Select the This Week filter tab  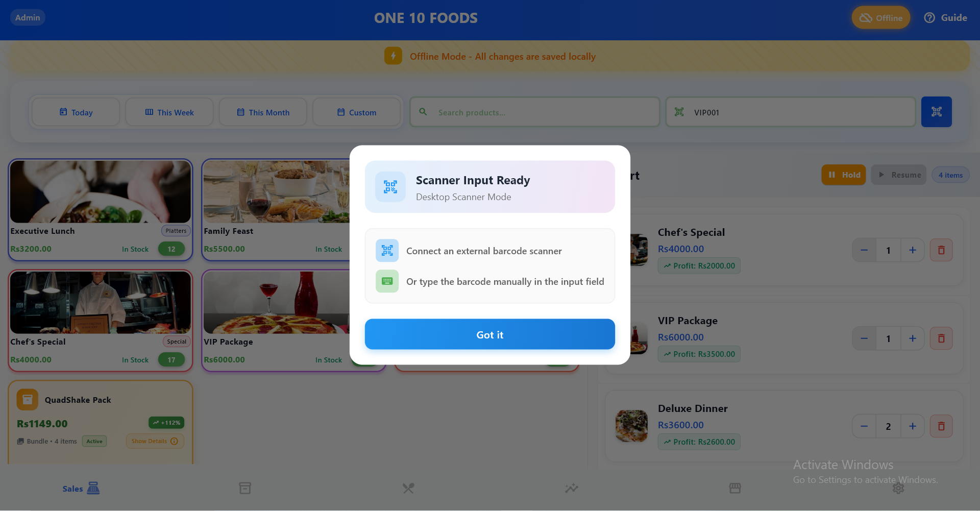(169, 112)
